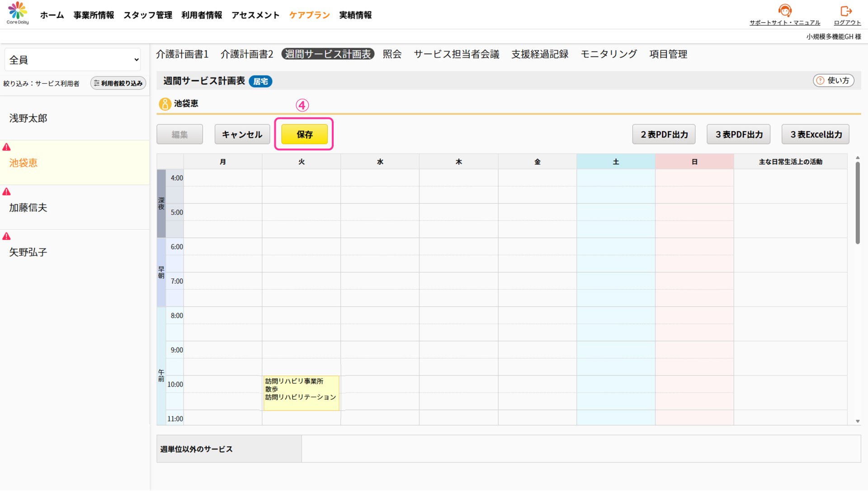Open the 利用者情報 menu
The height and width of the screenshot is (491, 868).
tap(202, 15)
